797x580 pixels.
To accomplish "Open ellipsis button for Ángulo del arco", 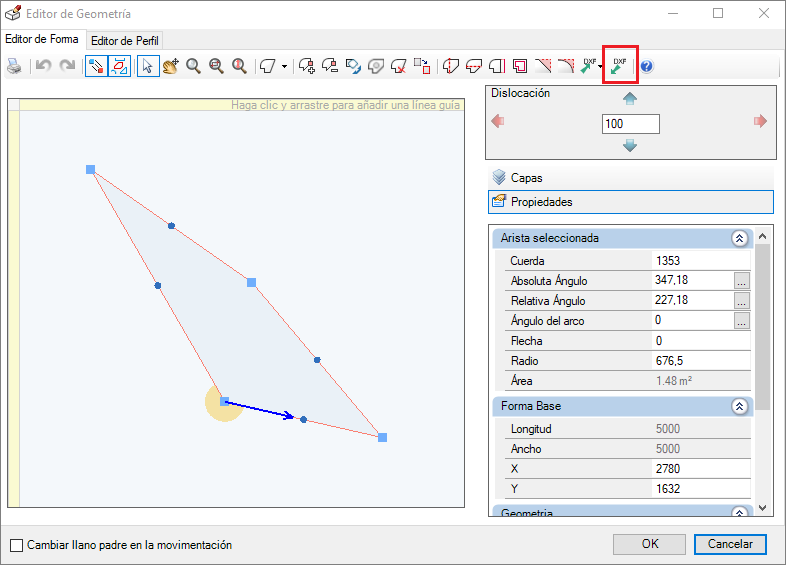I will 742,321.
